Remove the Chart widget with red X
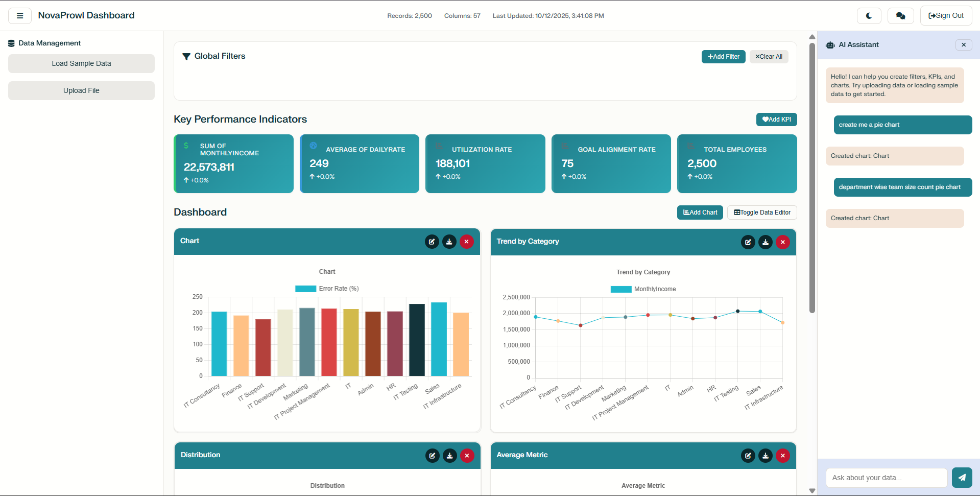980x496 pixels. coord(466,241)
